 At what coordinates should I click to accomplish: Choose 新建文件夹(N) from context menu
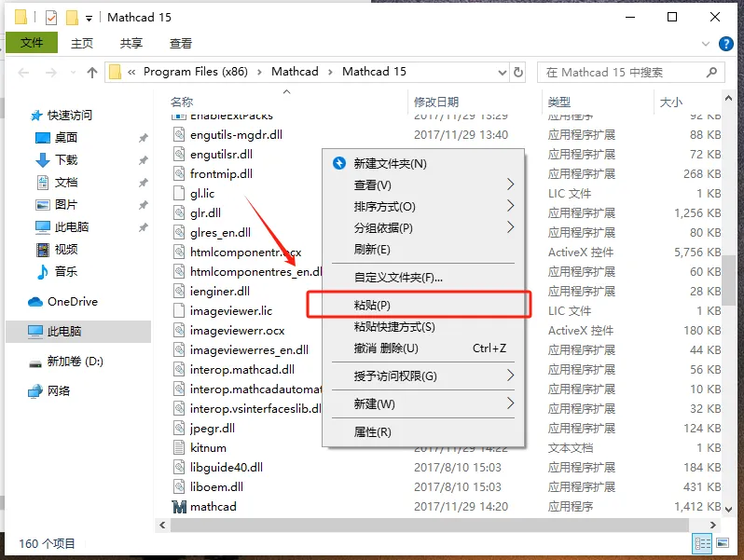pyautogui.click(x=423, y=164)
